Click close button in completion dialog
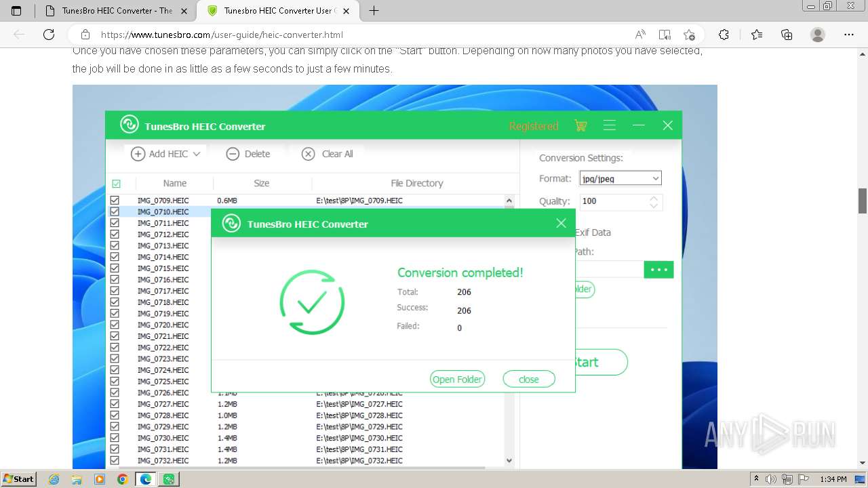 529,380
